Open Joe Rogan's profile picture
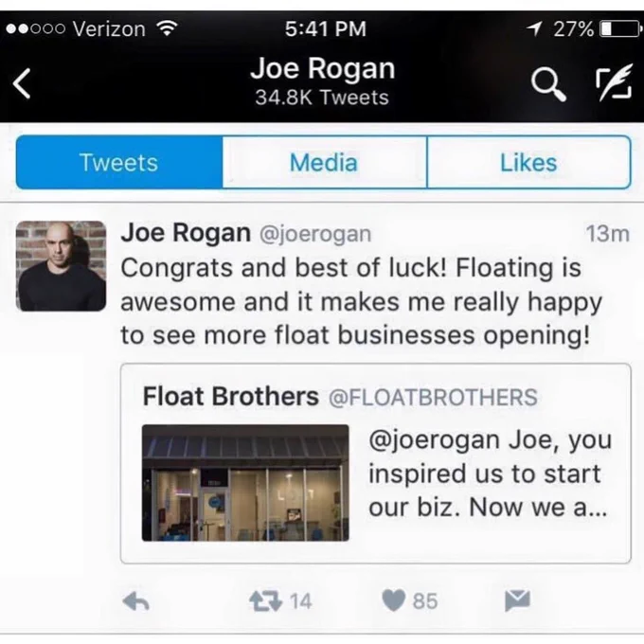The width and height of the screenshot is (644, 644). [61, 266]
